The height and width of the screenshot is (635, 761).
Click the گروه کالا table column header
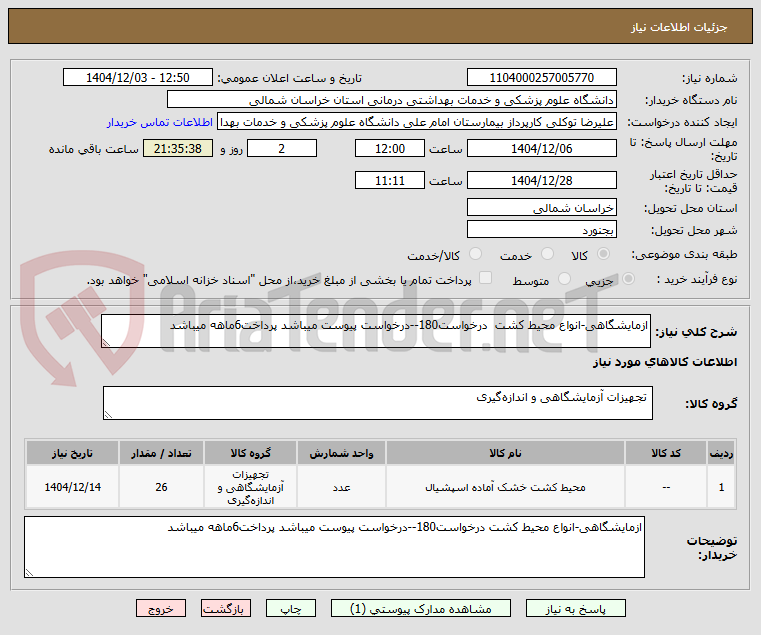point(250,453)
